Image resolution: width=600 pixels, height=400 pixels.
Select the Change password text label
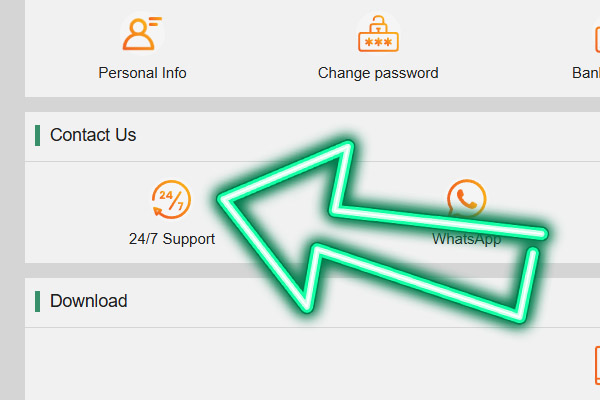(x=378, y=73)
